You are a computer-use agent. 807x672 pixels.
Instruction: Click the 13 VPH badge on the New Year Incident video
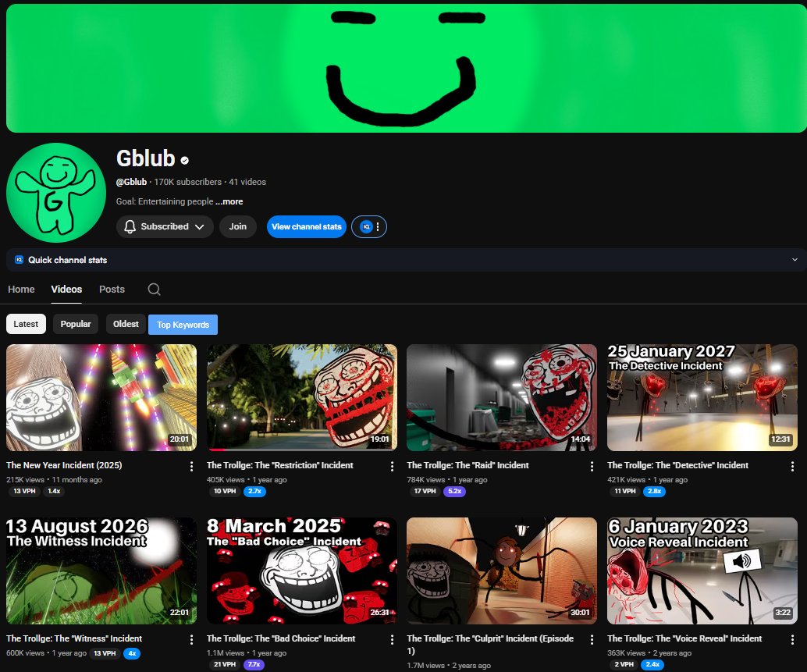point(24,491)
